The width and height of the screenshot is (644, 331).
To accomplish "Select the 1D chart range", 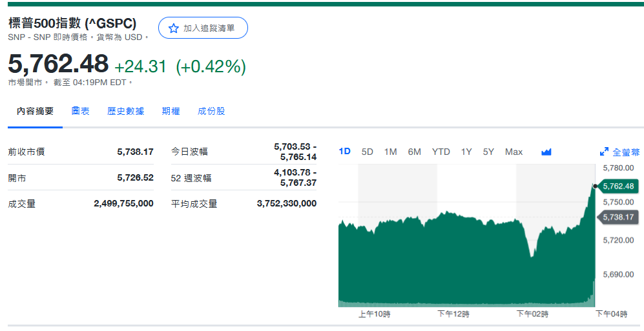I will (x=344, y=152).
